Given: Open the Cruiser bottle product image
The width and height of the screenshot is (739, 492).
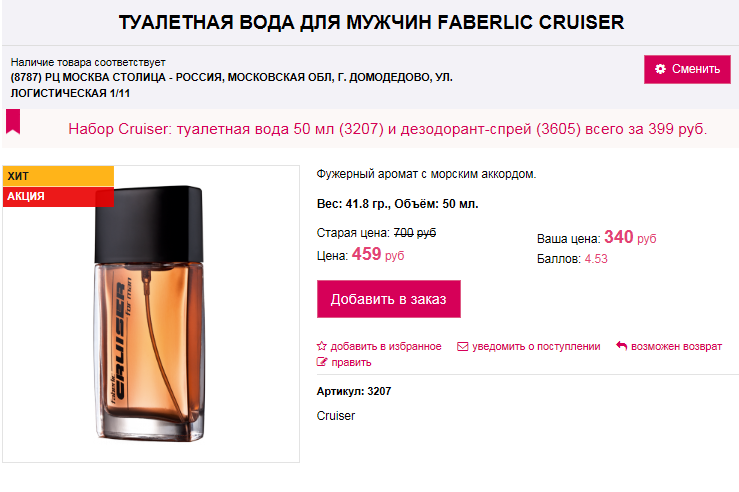Looking at the screenshot, I should click(x=150, y=313).
